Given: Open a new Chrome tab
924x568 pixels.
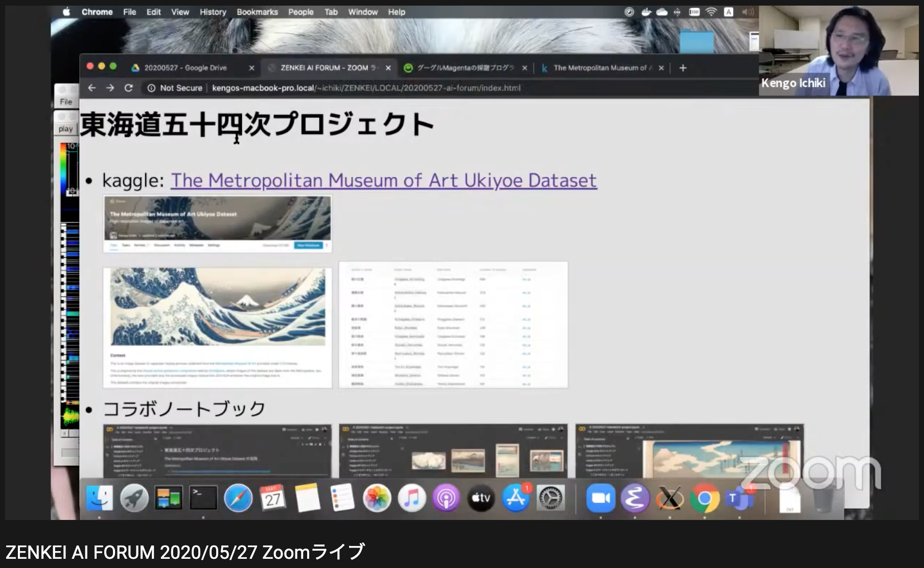Looking at the screenshot, I should point(683,68).
